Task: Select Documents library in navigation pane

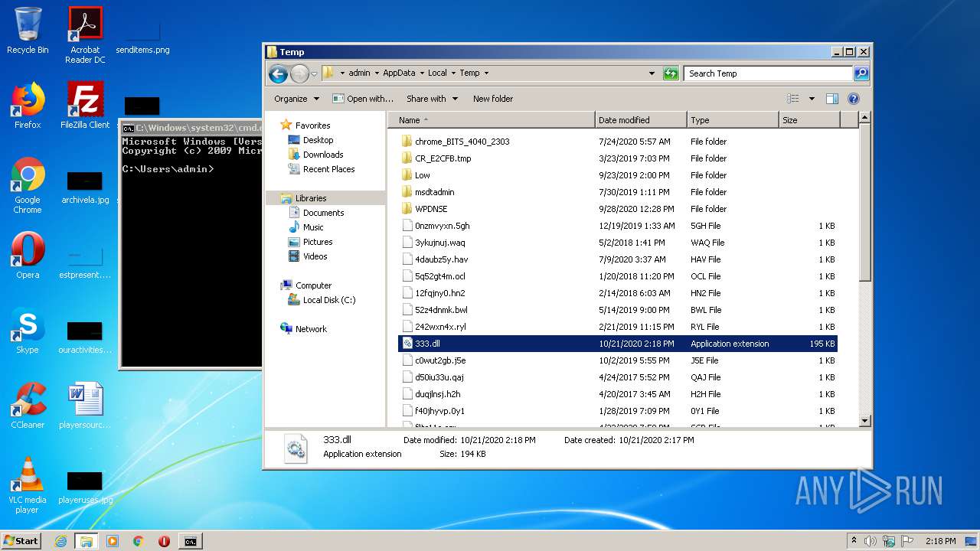Action: pos(316,213)
